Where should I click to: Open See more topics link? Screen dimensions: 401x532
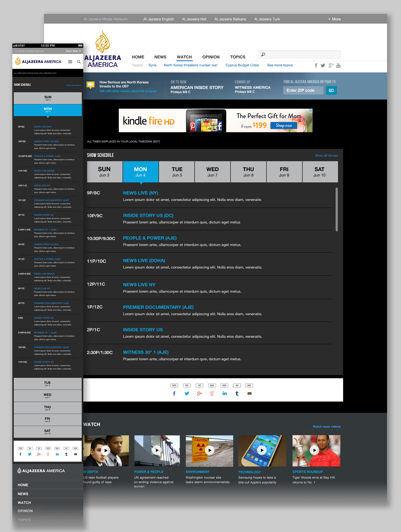coord(280,65)
